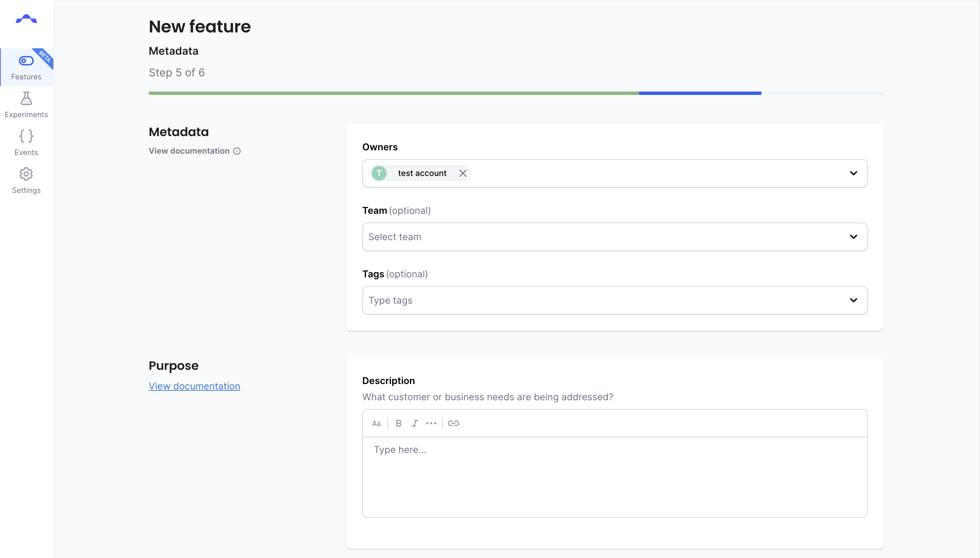Click the Owners field label

click(379, 147)
